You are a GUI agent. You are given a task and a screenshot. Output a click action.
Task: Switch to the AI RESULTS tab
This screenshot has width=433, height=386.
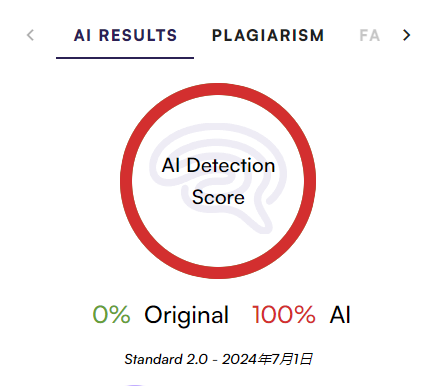(125, 35)
